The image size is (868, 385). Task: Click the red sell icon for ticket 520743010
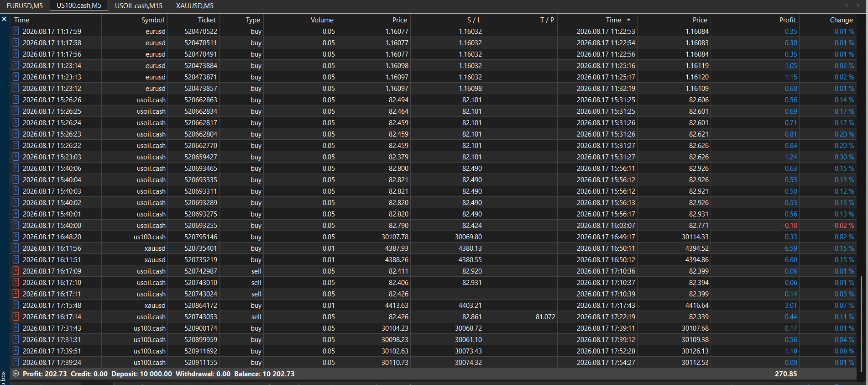coord(16,282)
